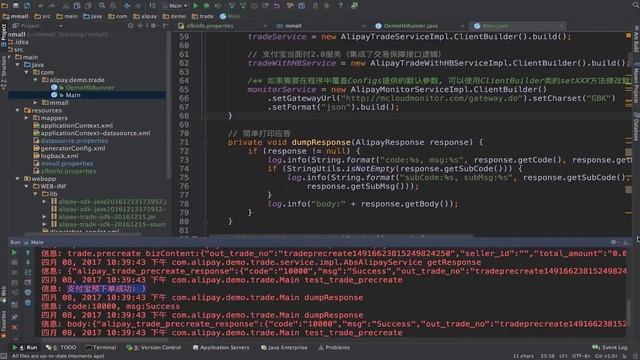Debug Main with the bug icon

[x=207, y=6]
